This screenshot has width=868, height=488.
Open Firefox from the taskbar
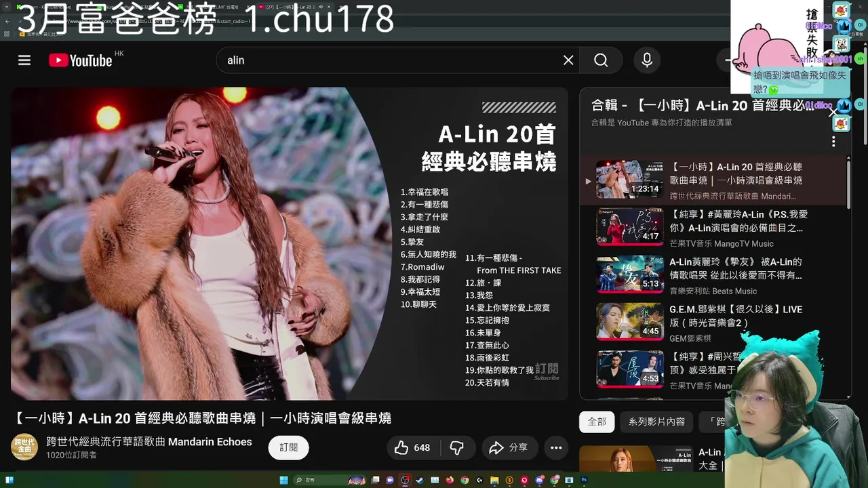tap(450, 481)
